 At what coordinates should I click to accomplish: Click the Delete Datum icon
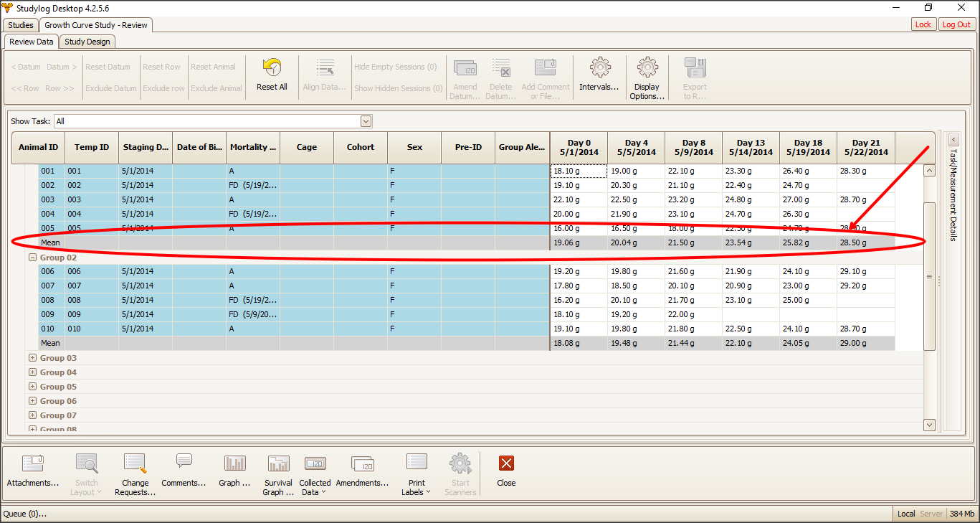point(501,67)
